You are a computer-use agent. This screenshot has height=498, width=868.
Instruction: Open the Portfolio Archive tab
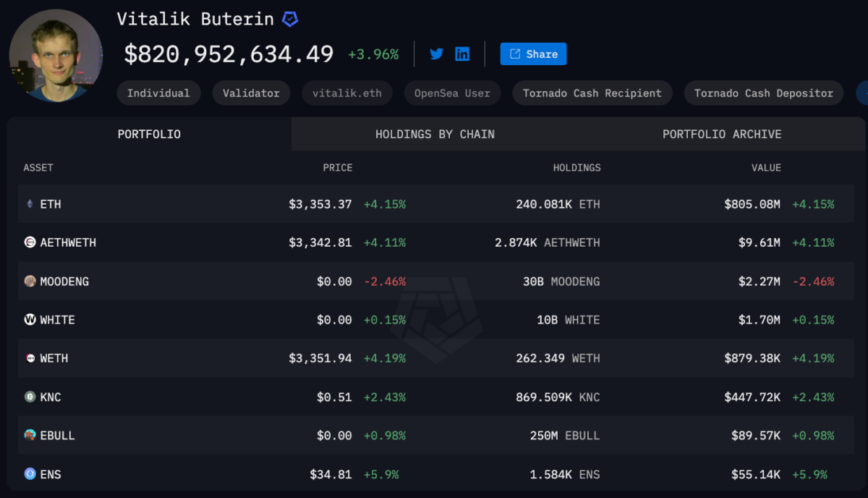click(x=722, y=134)
